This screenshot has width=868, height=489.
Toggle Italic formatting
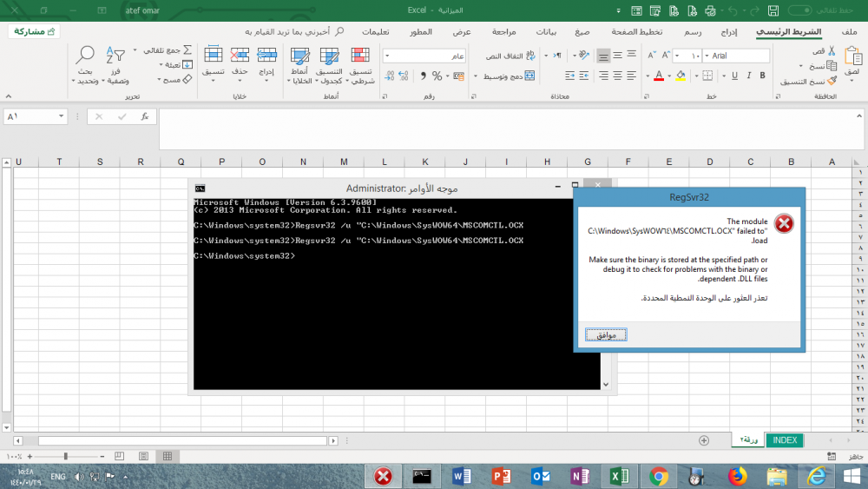pyautogui.click(x=748, y=76)
